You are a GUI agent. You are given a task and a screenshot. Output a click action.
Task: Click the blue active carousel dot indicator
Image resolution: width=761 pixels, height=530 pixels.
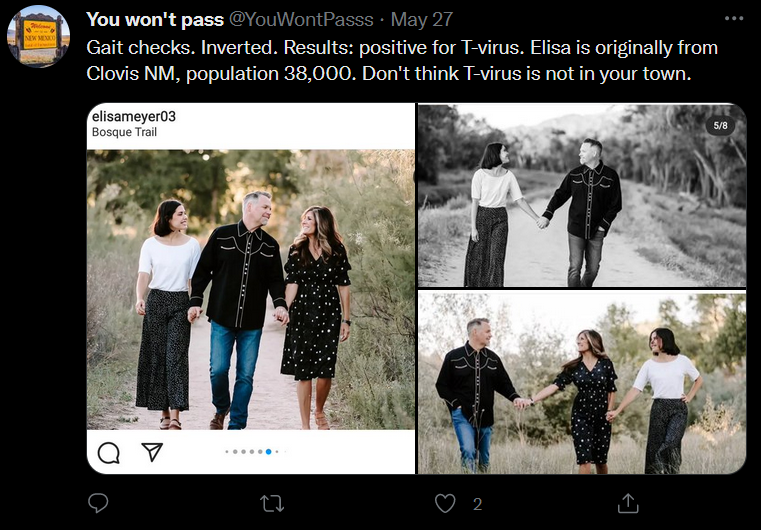(x=268, y=452)
